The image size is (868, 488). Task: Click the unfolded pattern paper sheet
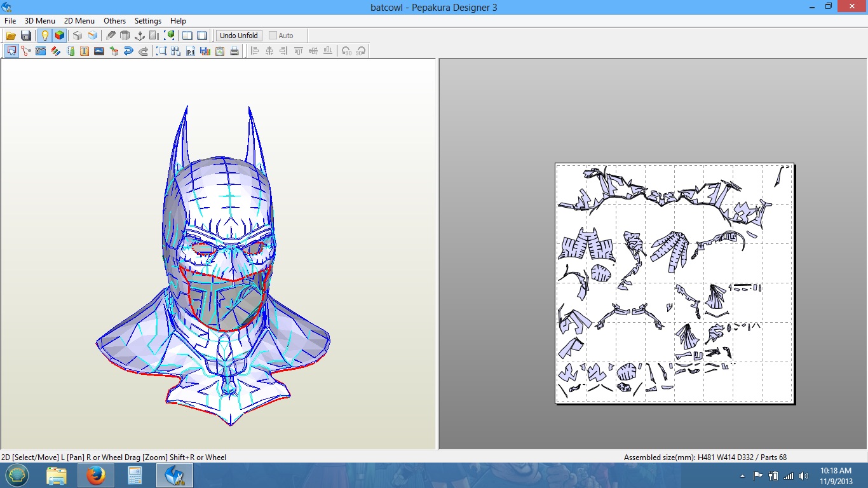click(674, 283)
